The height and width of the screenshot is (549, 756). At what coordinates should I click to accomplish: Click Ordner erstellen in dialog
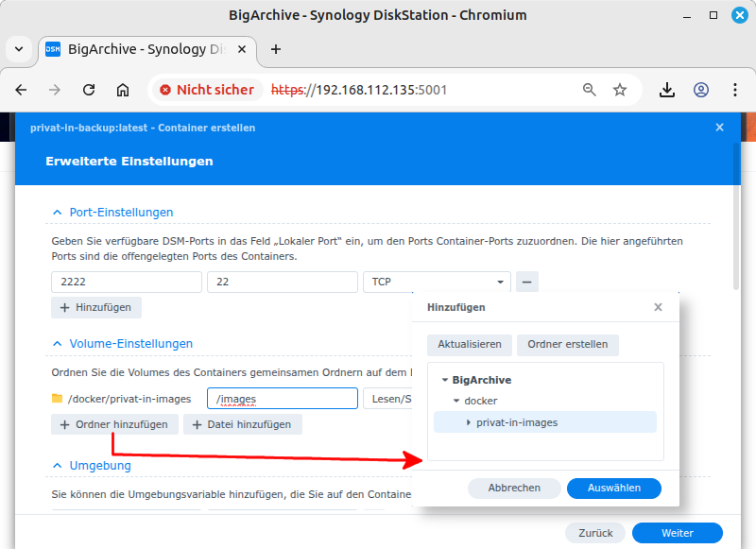click(567, 344)
